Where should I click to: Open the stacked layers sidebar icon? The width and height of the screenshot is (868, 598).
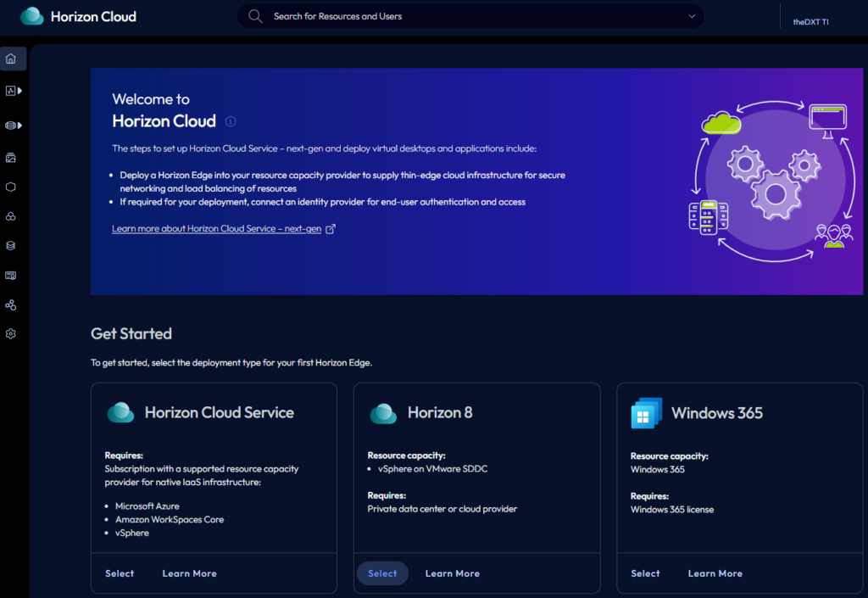point(10,246)
